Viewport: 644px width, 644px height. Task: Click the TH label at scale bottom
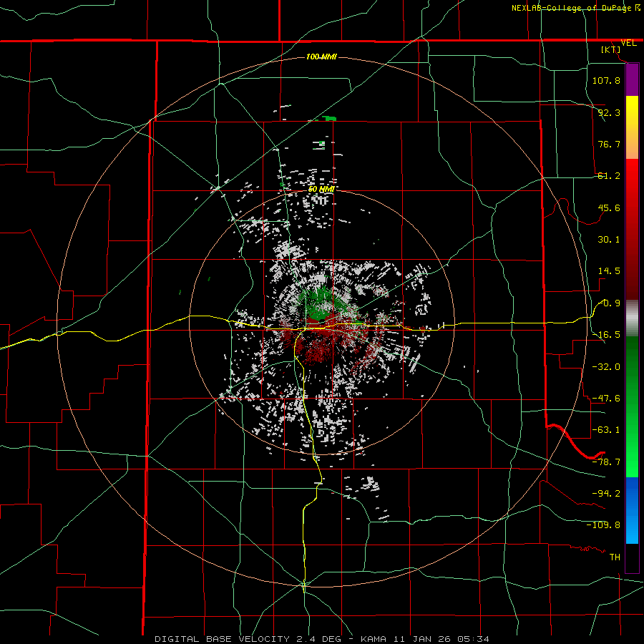615,557
